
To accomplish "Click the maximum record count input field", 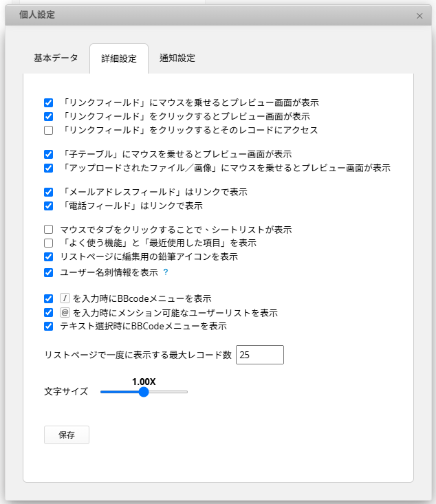I will (260, 355).
